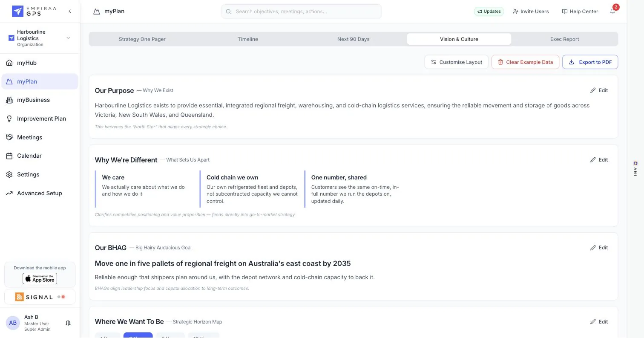Click the Improvement Plan lightbulb icon
The image size is (644, 338).
coord(9,118)
